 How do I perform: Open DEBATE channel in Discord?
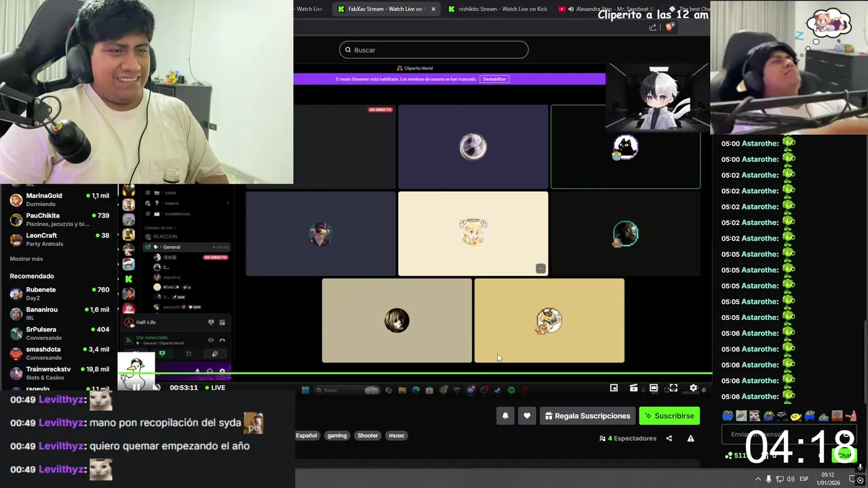(x=186, y=203)
